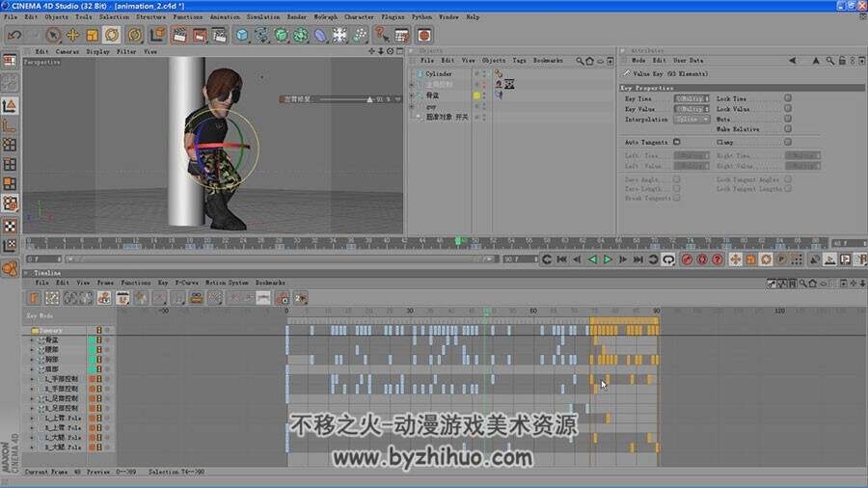The width and height of the screenshot is (868, 488).
Task: Toggle the Clamp checkbox
Action: 788,142
